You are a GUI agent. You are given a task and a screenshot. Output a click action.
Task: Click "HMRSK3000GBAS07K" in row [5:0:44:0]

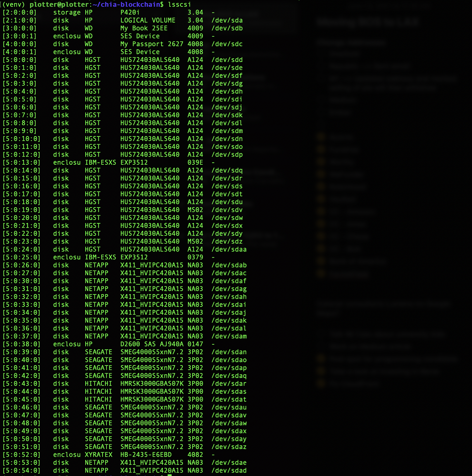152,391
